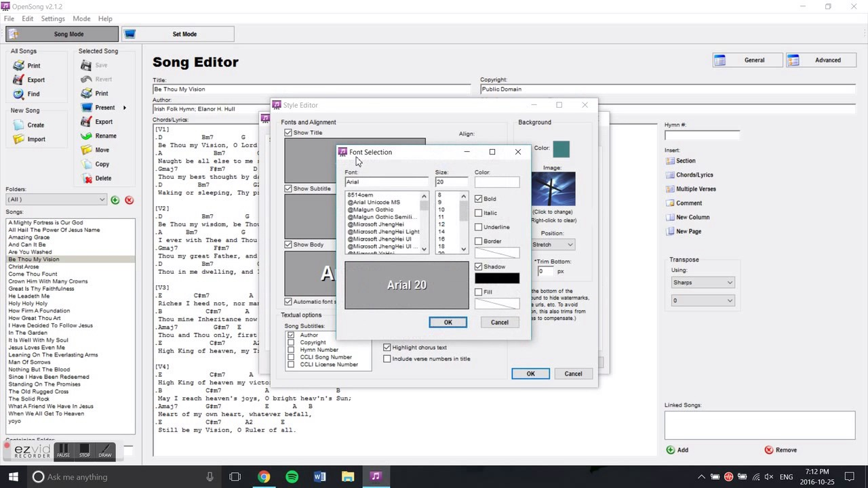This screenshot has height=488, width=868.
Task: Open the Settings menu
Action: pos(53,18)
